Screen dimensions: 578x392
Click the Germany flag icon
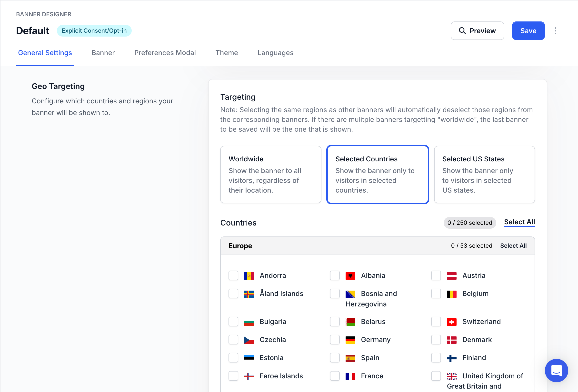tap(350, 340)
